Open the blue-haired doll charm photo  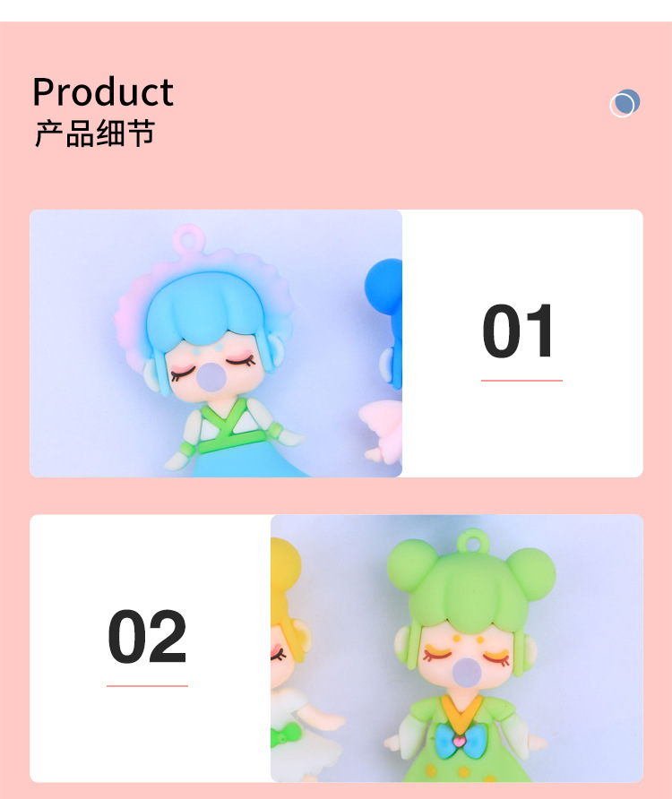[x=216, y=343]
